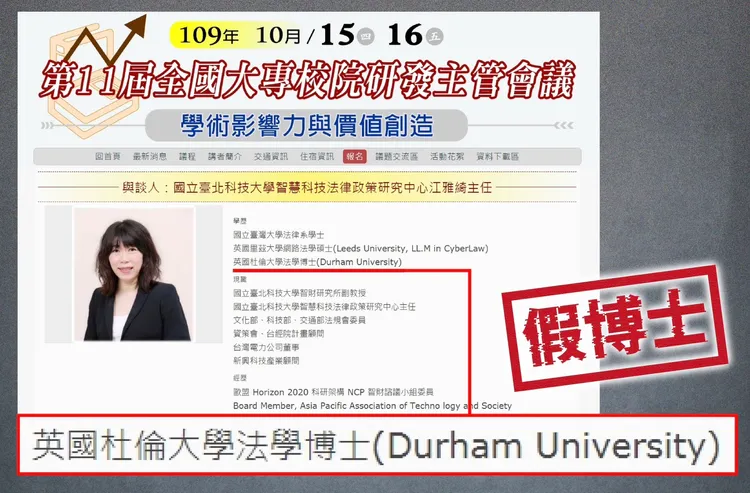Open the 資料下載區 downloads section
750x493 pixels.
click(x=497, y=157)
